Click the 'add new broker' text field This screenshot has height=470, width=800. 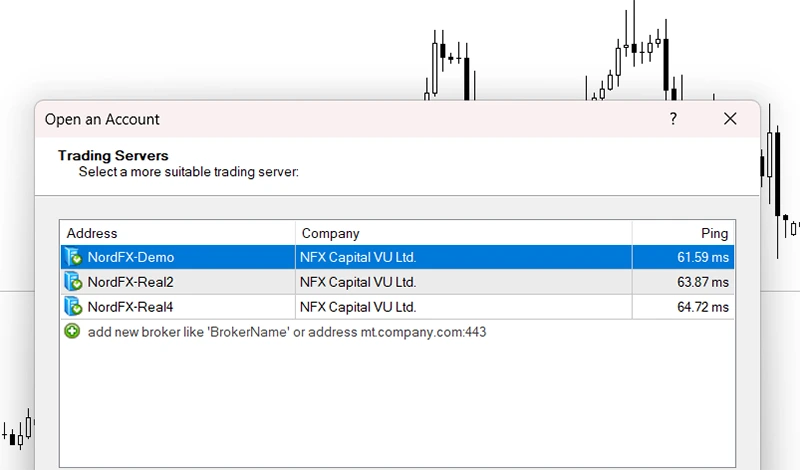pyautogui.click(x=286, y=331)
